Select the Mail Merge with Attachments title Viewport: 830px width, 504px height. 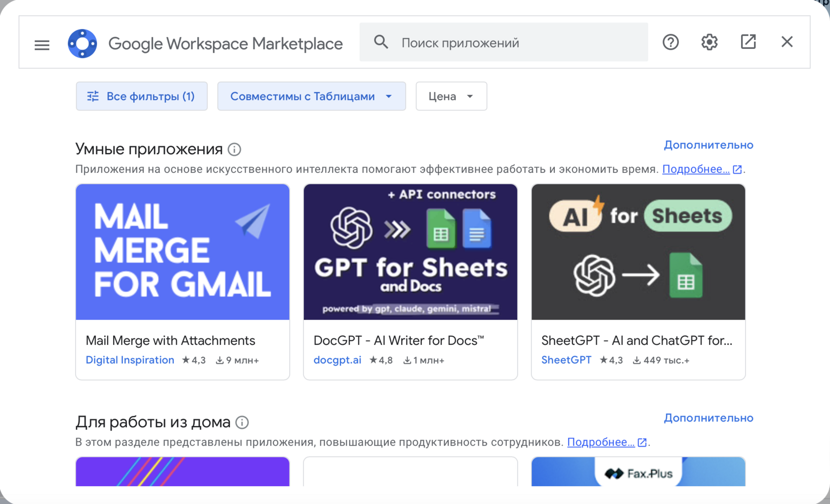pos(170,340)
